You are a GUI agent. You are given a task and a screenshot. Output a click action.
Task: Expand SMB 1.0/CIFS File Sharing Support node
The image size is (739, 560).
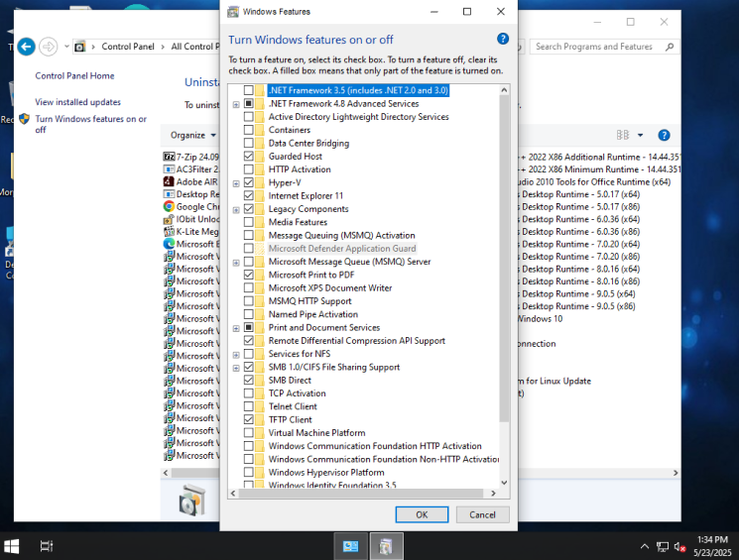pyautogui.click(x=236, y=368)
